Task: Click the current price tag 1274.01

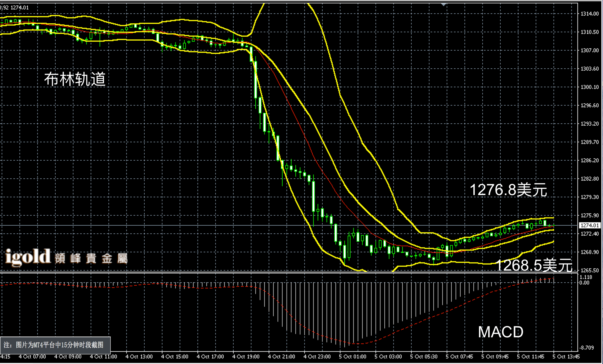Action: click(x=589, y=225)
